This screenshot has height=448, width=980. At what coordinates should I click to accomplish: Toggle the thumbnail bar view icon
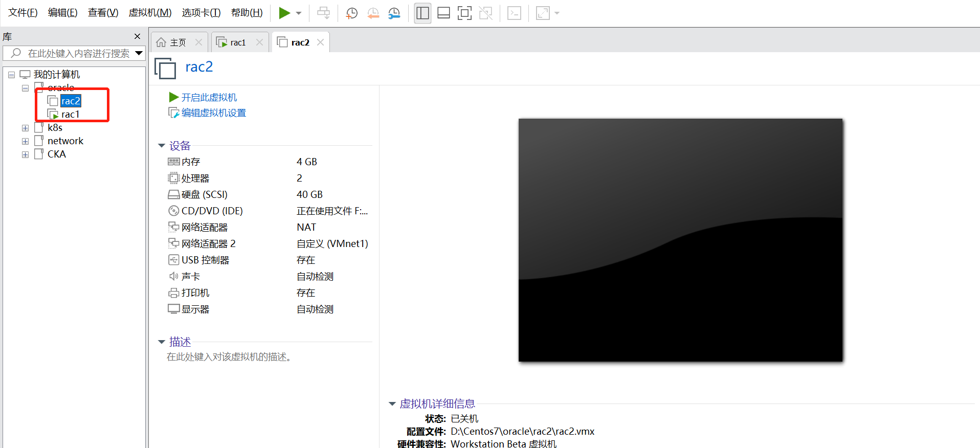[x=443, y=13]
